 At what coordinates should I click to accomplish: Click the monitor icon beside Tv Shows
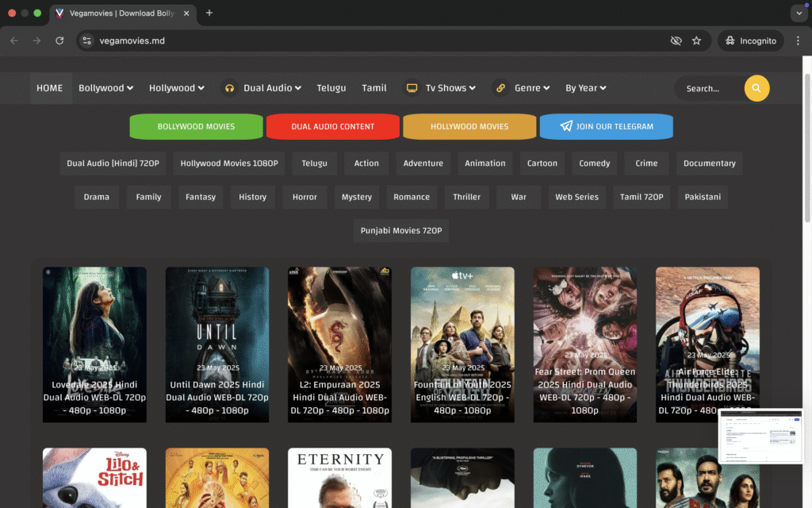[412, 88]
